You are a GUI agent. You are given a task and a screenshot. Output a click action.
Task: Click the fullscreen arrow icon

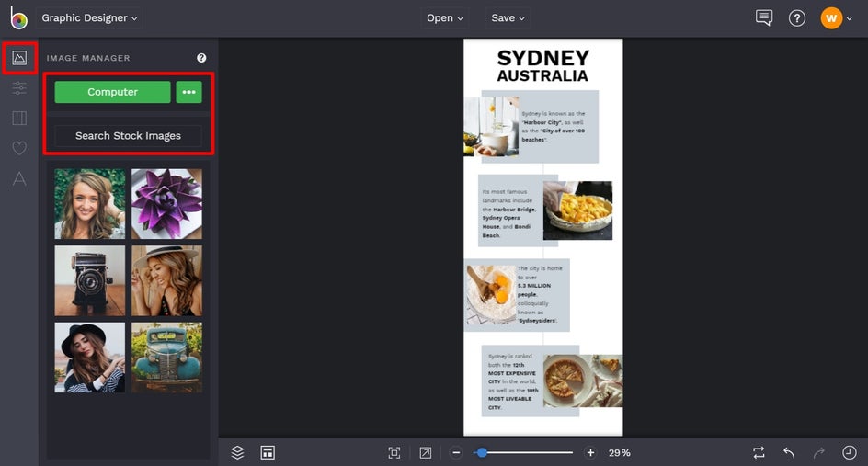(x=425, y=453)
